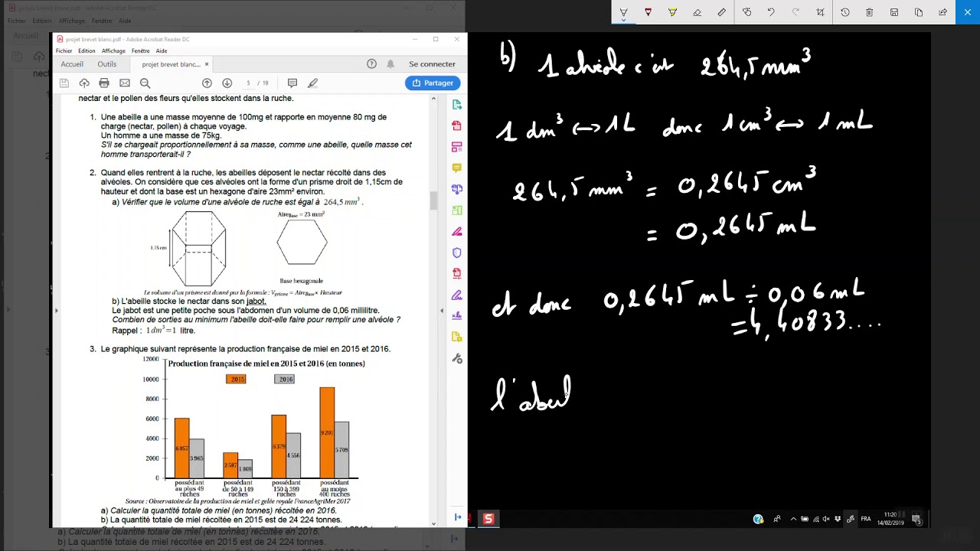Open the search magnifier in Acrobat
Image resolution: width=980 pixels, height=551 pixels.
pyautogui.click(x=145, y=83)
